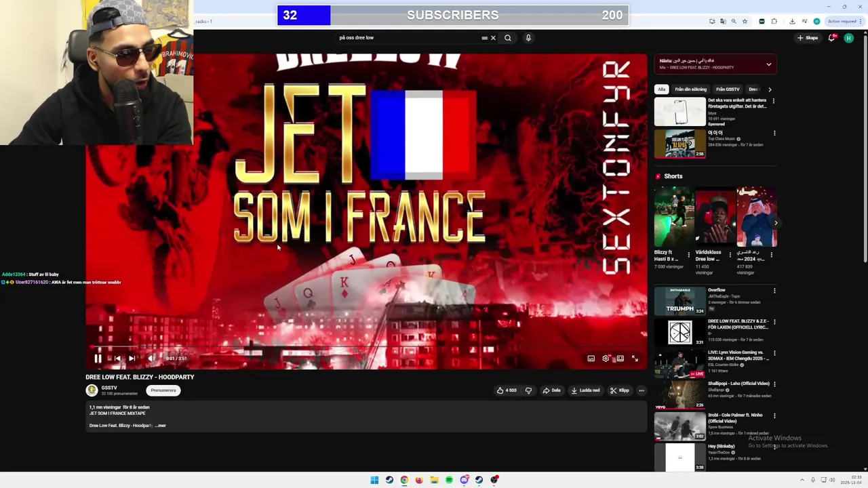
Task: Open the more actions menu under video
Action: click(x=642, y=390)
